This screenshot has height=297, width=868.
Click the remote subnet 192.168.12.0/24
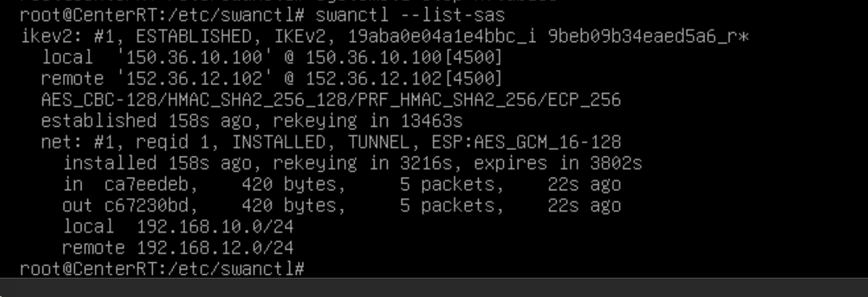215,248
